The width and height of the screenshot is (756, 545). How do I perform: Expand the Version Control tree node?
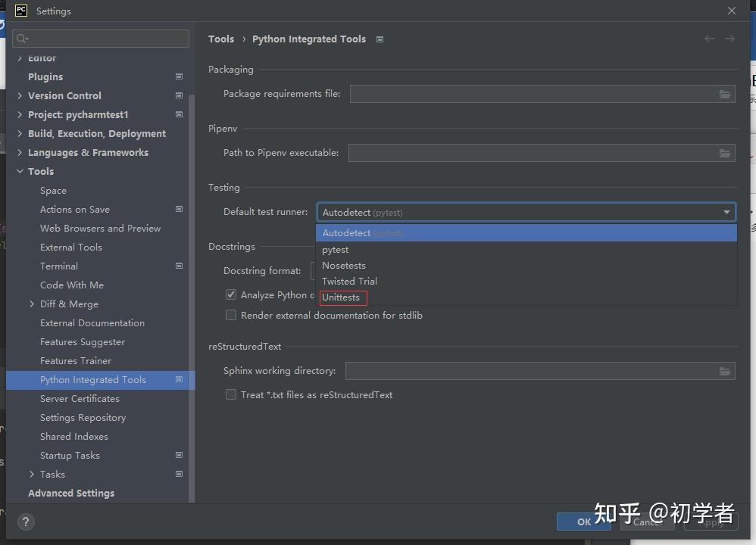tap(20, 95)
